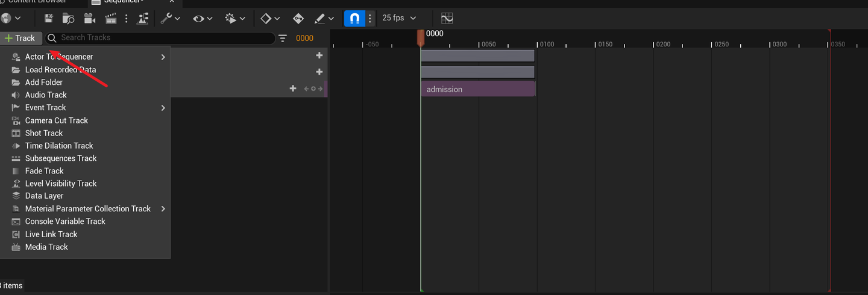The image size is (868, 295).
Task: Click the green plus Track button
Action: pos(20,38)
